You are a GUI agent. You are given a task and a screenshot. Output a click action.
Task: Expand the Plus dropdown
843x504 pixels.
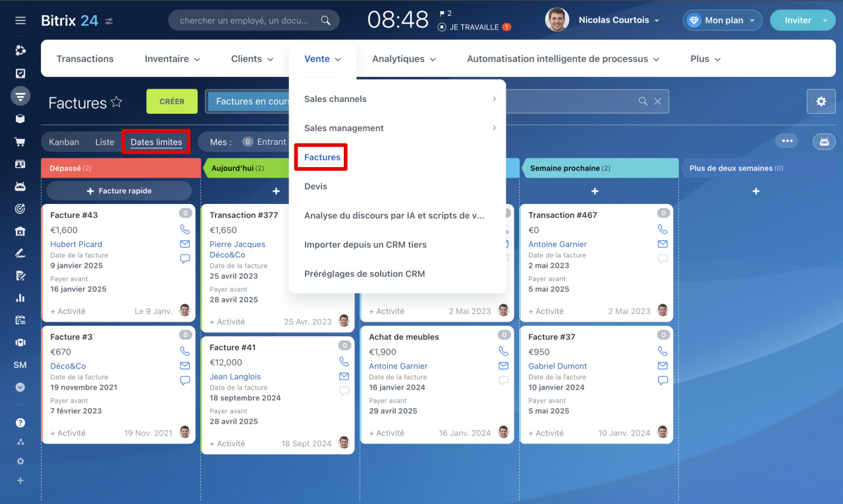point(706,59)
